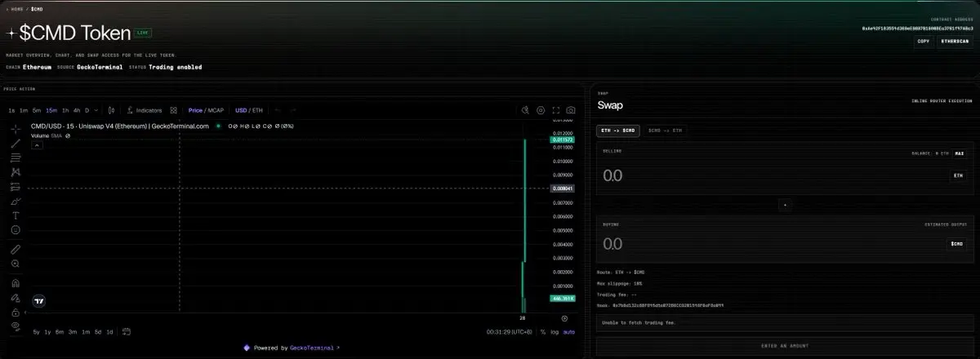Click the TradingView logo badge

[x=38, y=301]
